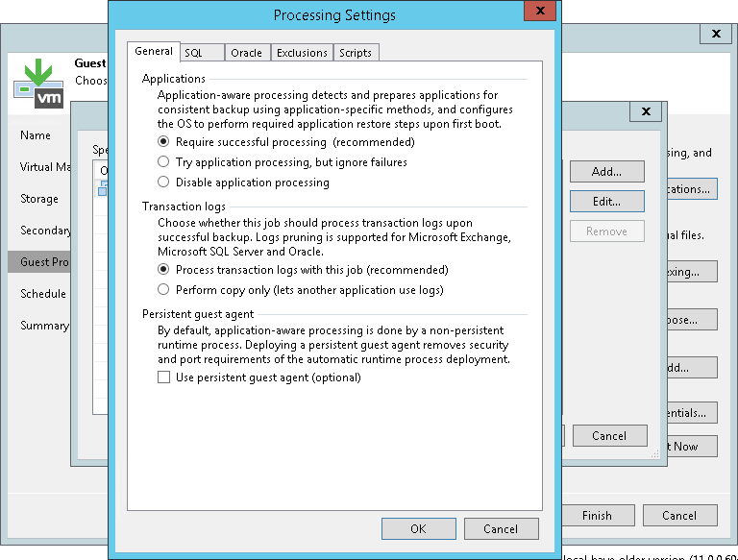Screen dimensions: 738x560
Task: Enable Use persistent guest agent checkbox
Action: coord(163,377)
